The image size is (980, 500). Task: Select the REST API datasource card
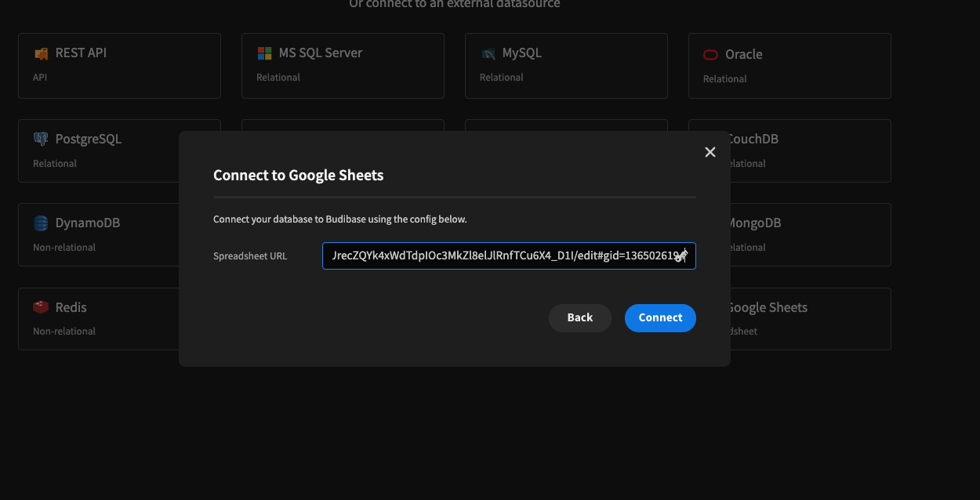(119, 66)
